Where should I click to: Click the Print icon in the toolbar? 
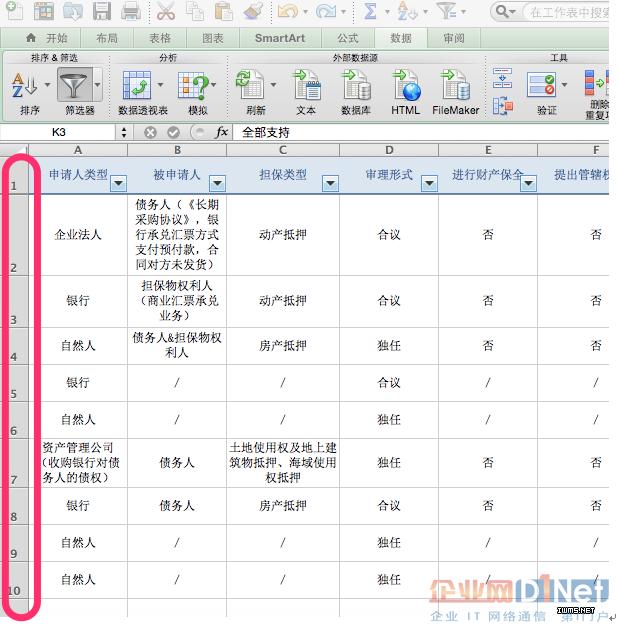pyautogui.click(x=131, y=12)
